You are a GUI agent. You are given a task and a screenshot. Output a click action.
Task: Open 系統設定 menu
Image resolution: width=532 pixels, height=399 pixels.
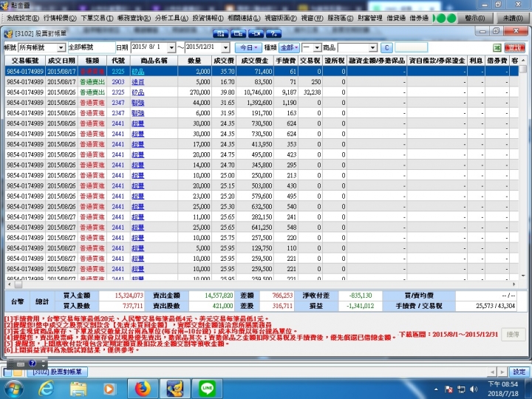pyautogui.click(x=23, y=18)
